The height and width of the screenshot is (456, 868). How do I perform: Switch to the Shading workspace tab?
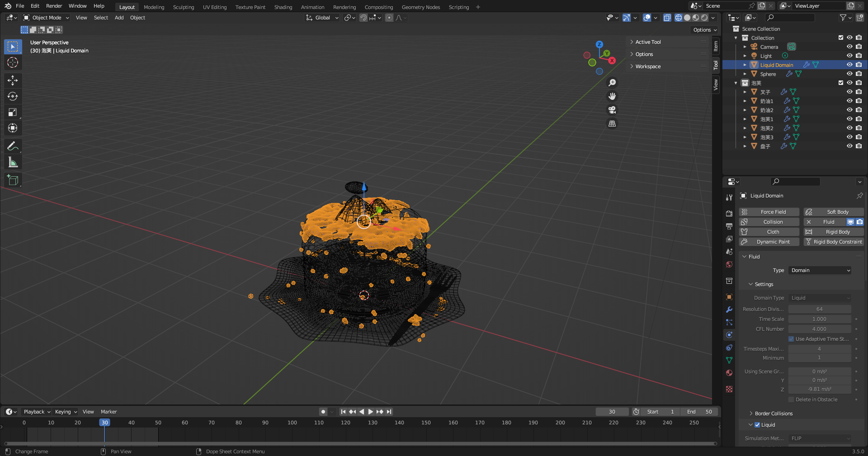pyautogui.click(x=283, y=7)
